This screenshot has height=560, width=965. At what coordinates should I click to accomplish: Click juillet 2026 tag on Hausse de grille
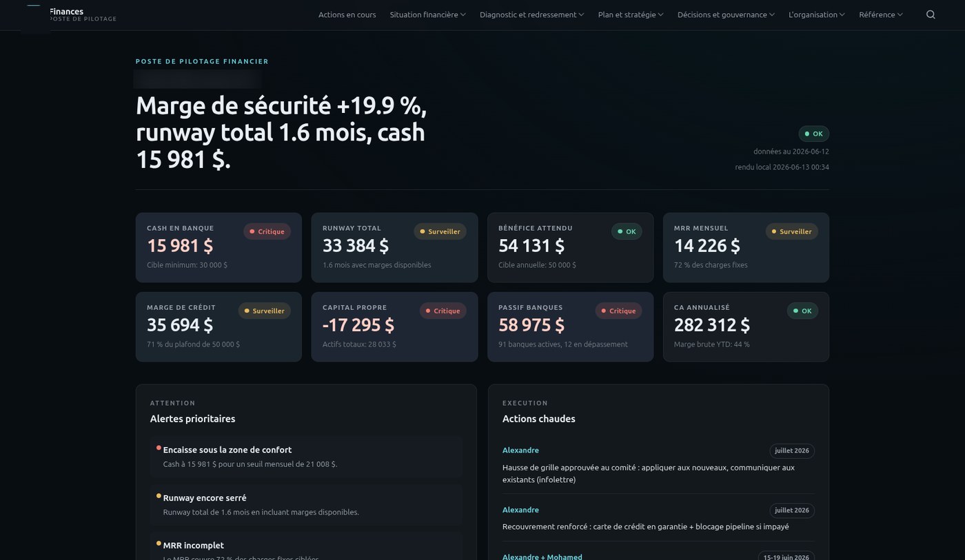pos(792,450)
